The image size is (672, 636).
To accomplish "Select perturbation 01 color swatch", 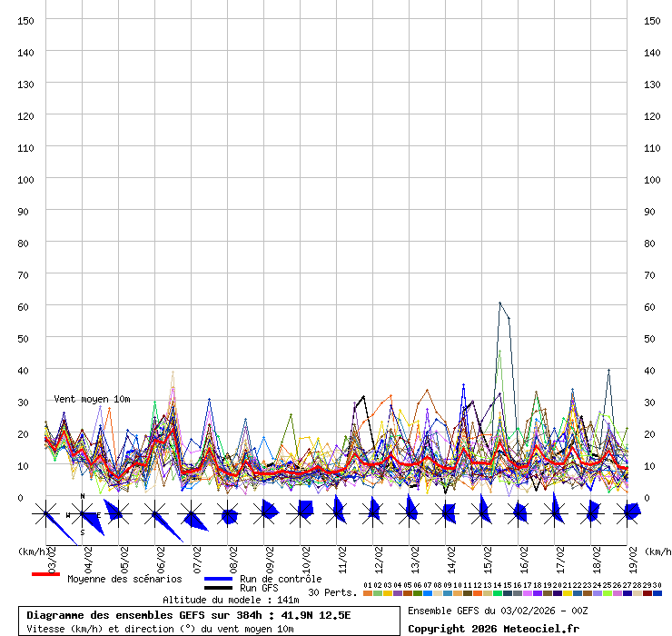I will point(367,593).
